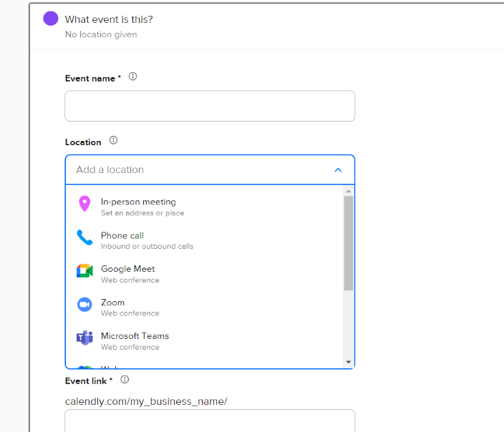
Task: Click the location list scrollbar down arrow
Action: [x=349, y=362]
